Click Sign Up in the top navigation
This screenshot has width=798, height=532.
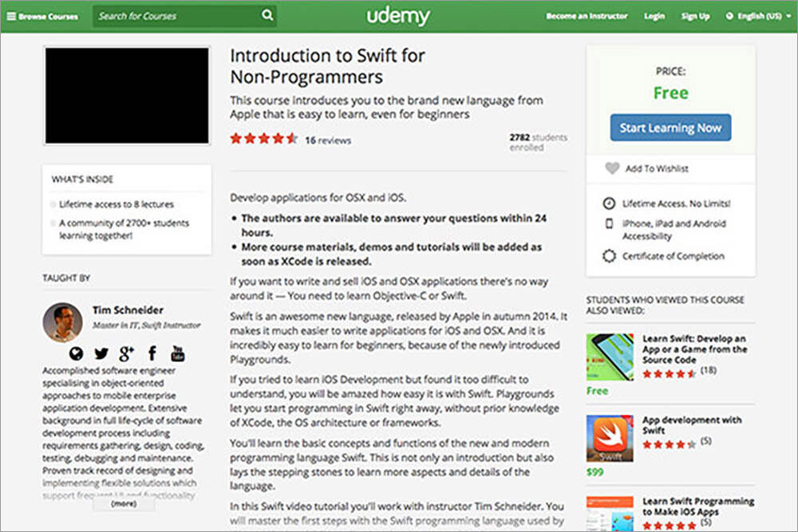pos(695,16)
